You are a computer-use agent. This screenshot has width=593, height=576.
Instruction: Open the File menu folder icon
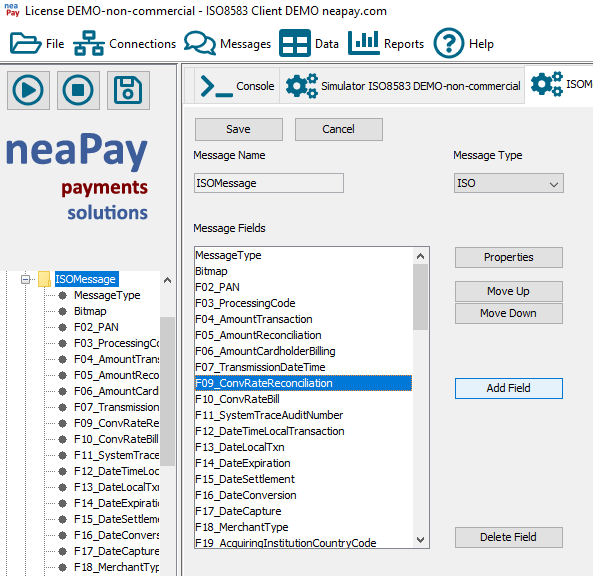25,43
